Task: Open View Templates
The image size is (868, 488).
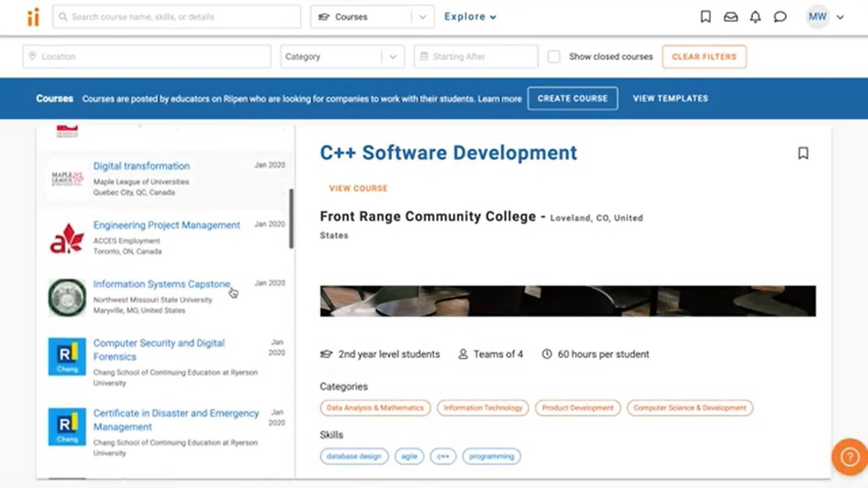Action: tap(671, 98)
